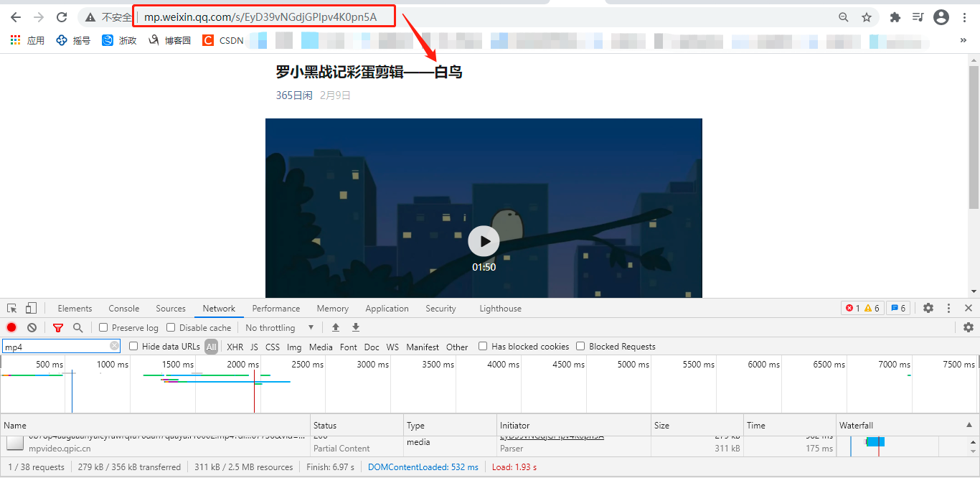
Task: Open the No throttling dropdown
Action: pyautogui.click(x=280, y=327)
